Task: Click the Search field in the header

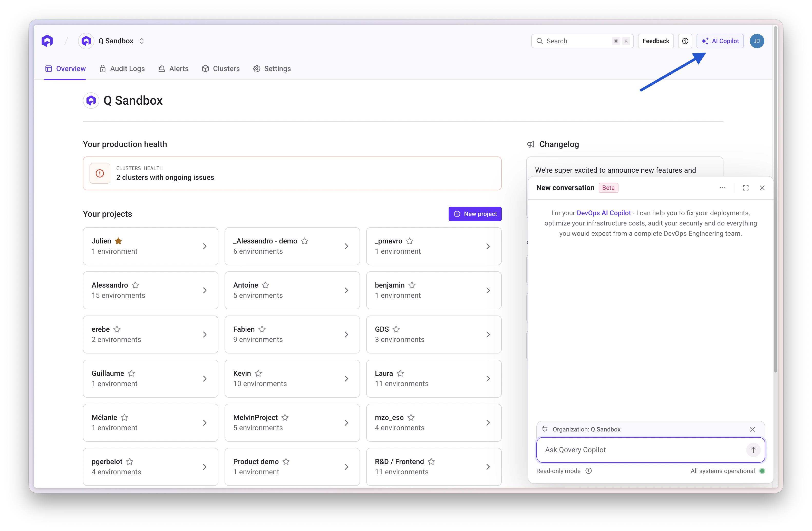Action: tap(582, 41)
